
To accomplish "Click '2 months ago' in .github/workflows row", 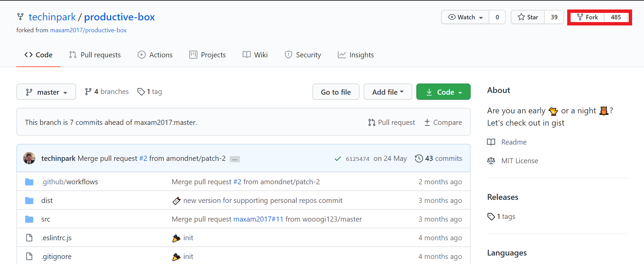I will point(440,182).
